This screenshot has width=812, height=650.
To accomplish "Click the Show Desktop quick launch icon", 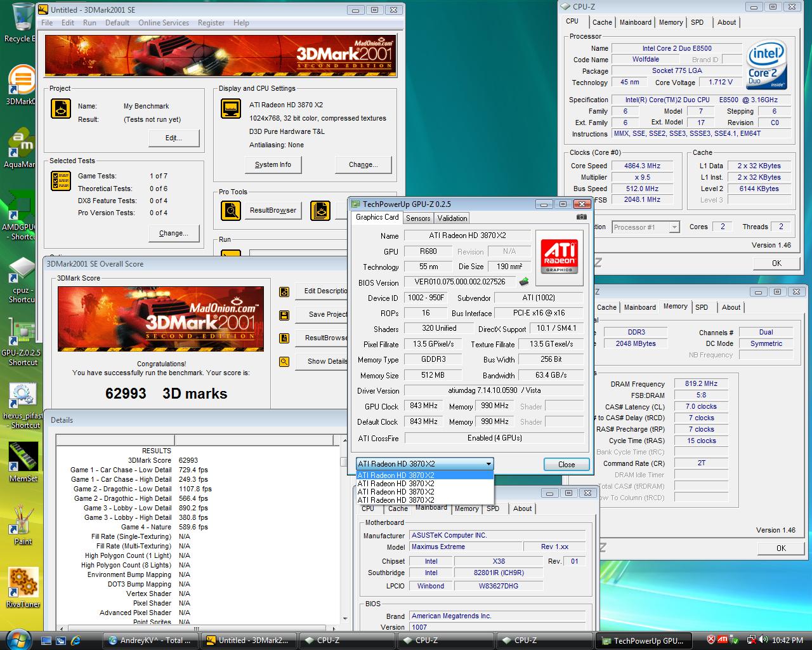I will pos(46,640).
